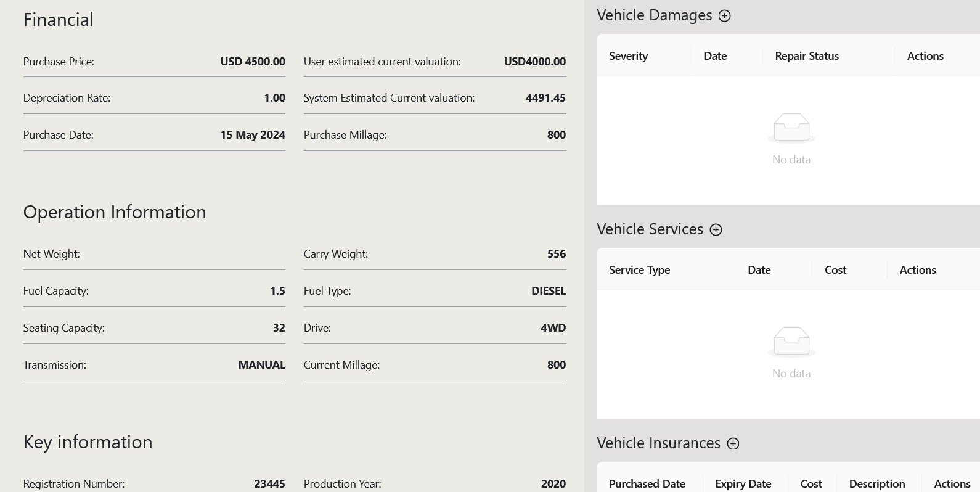Click the add icon beside Vehicle Damages

[x=725, y=16]
